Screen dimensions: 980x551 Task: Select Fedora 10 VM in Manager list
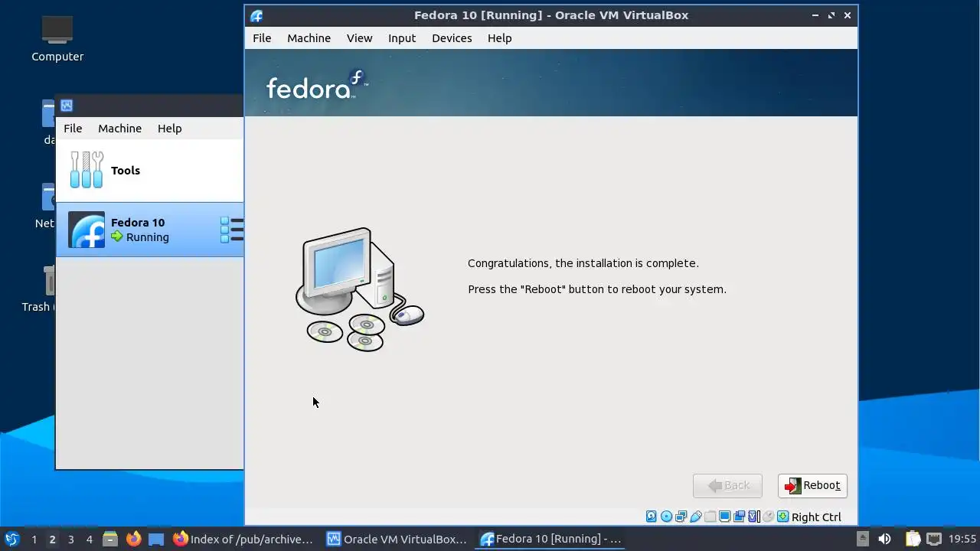click(150, 230)
